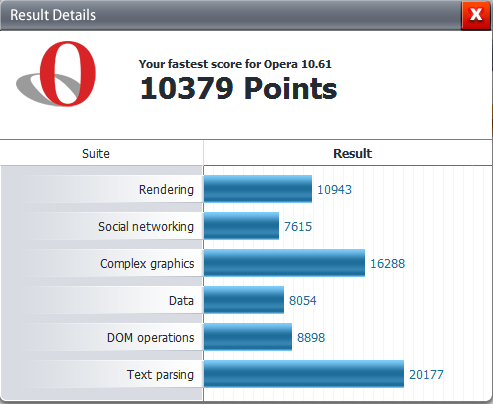
Task: Click the Text parsing result bar
Action: click(304, 374)
